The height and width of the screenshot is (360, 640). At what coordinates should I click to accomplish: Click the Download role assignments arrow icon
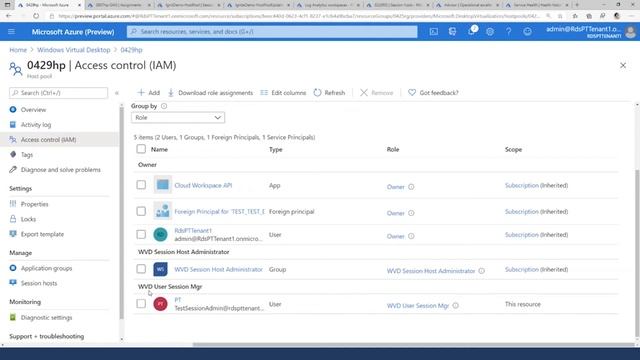pos(171,93)
